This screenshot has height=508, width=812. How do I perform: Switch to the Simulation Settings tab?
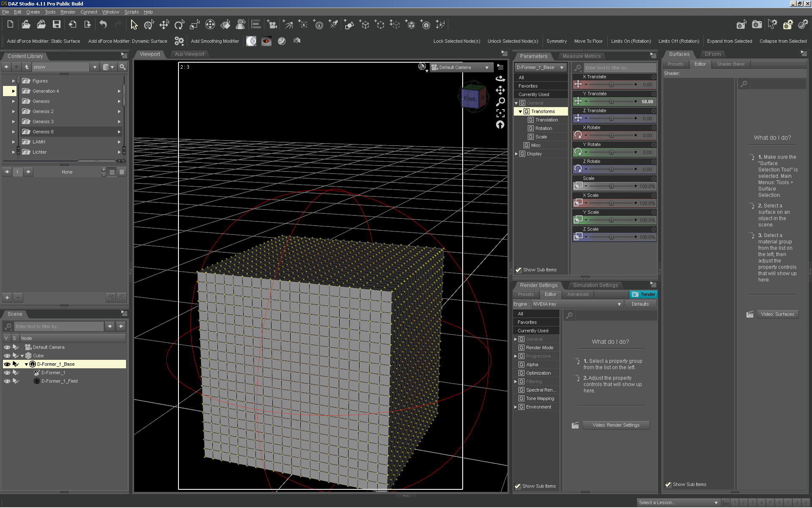(x=595, y=285)
